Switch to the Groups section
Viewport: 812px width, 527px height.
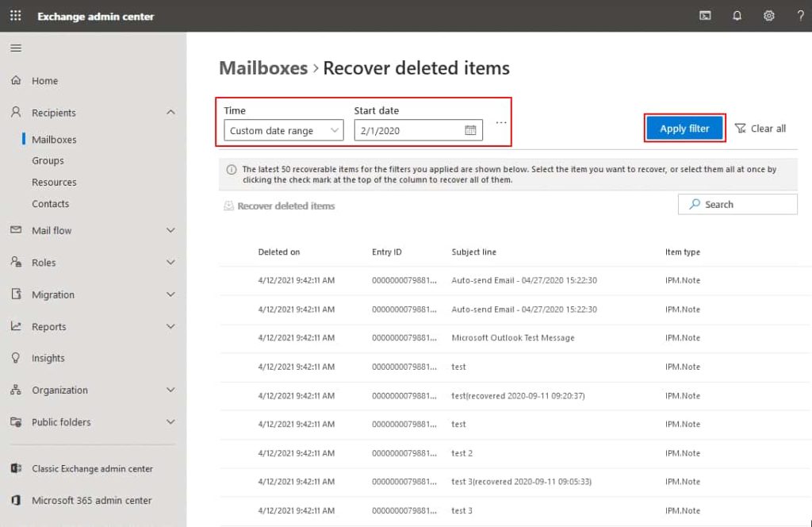click(49, 160)
